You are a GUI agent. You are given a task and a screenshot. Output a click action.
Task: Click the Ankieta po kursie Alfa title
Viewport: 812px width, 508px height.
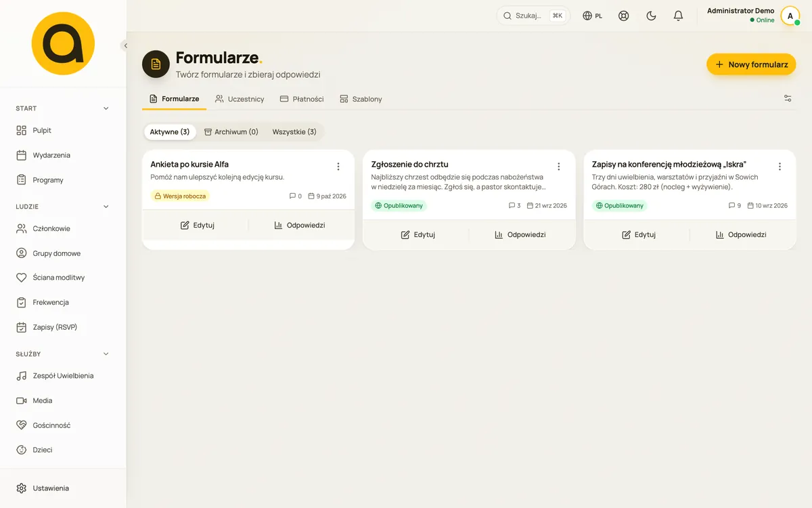click(189, 165)
